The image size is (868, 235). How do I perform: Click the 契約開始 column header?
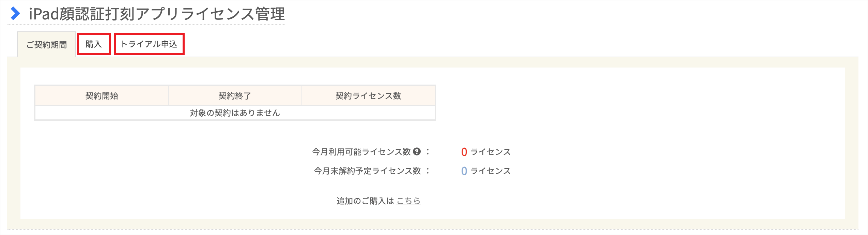click(x=102, y=96)
